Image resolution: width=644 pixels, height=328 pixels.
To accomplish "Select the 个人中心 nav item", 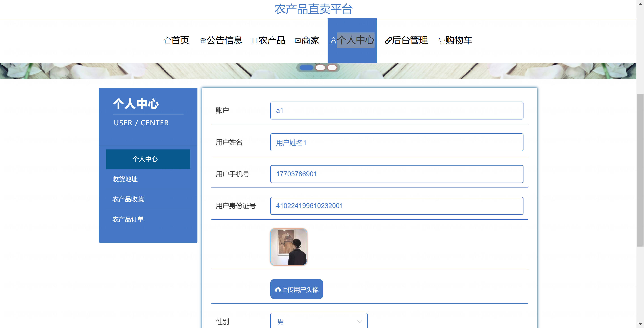I will [x=352, y=40].
